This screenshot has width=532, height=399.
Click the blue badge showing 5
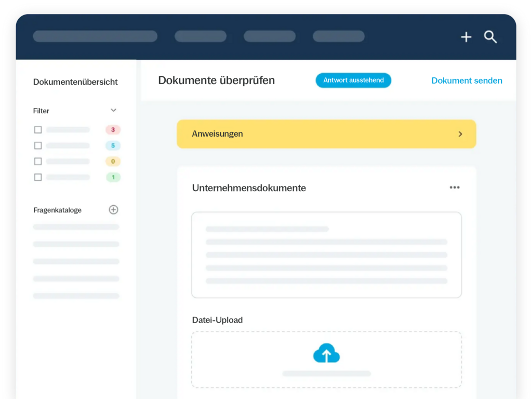coord(113,145)
